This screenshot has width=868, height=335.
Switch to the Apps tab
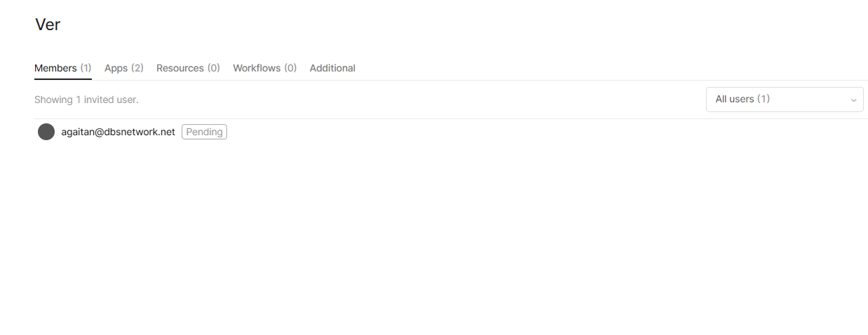pos(124,68)
